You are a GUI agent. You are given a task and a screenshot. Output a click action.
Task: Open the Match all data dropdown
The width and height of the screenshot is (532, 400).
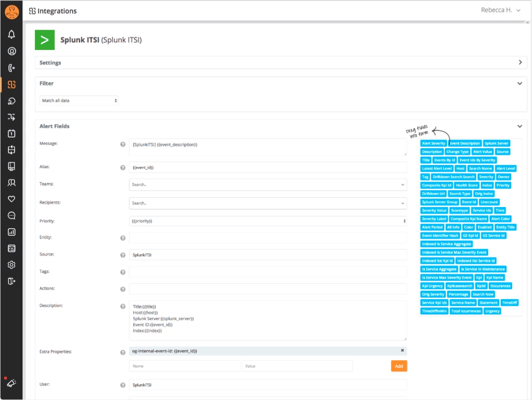pyautogui.click(x=79, y=100)
